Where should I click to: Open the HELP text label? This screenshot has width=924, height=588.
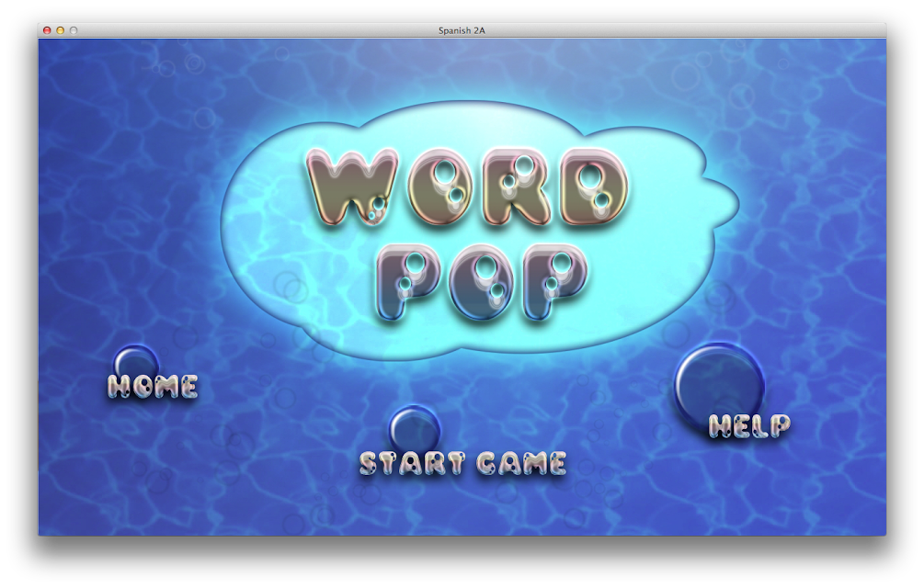pos(749,425)
